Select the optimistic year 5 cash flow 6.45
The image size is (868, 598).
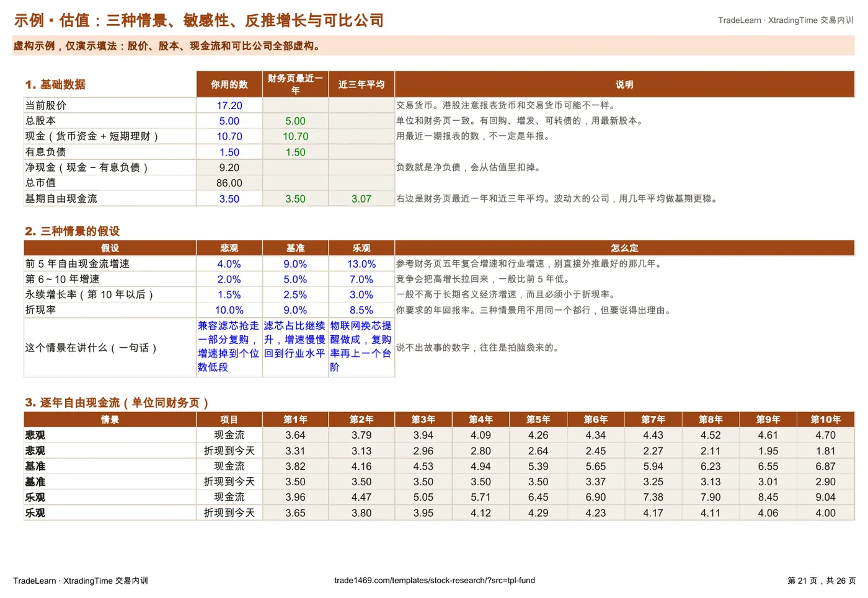click(538, 498)
